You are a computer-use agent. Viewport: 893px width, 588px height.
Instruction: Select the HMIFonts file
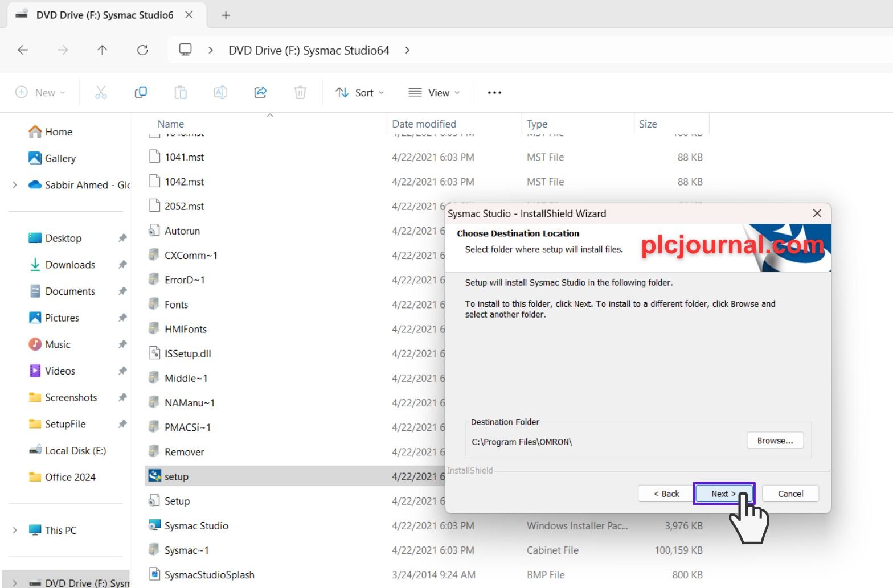tap(186, 329)
